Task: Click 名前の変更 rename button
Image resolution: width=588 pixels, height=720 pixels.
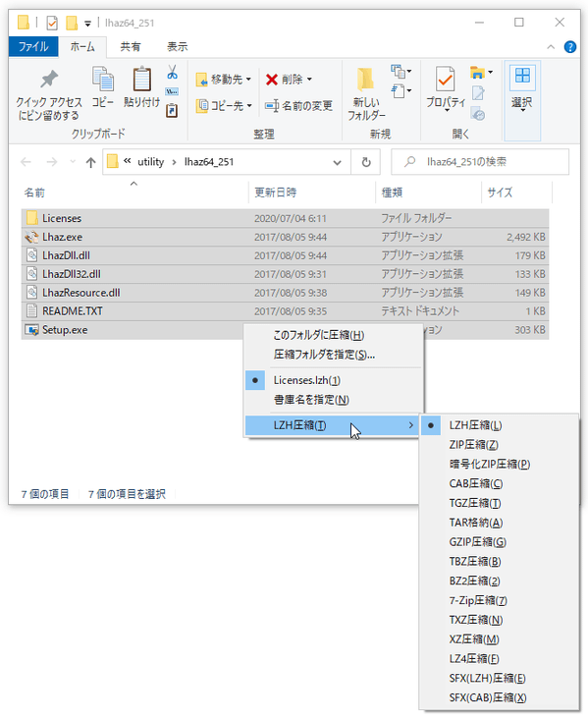Action: (298, 106)
